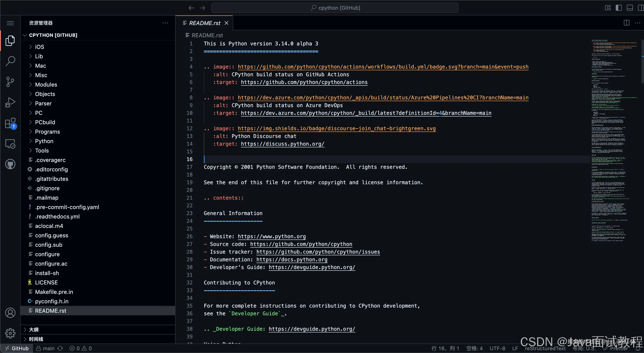Open the Run and Debug view

point(10,102)
